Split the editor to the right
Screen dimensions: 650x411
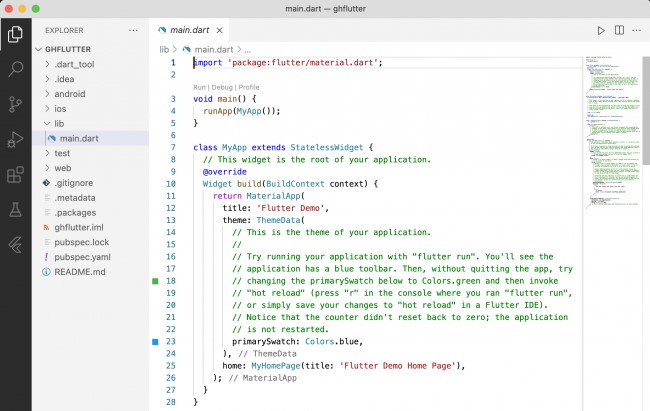pyautogui.click(x=618, y=31)
